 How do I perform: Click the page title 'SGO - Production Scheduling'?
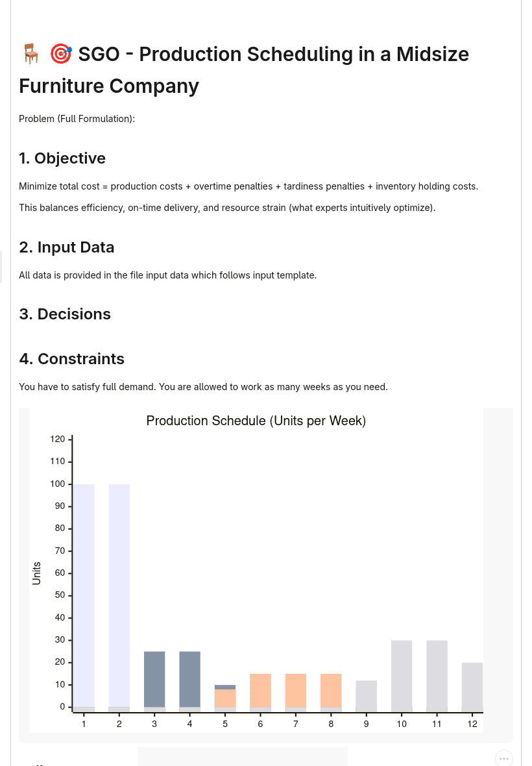(244, 70)
